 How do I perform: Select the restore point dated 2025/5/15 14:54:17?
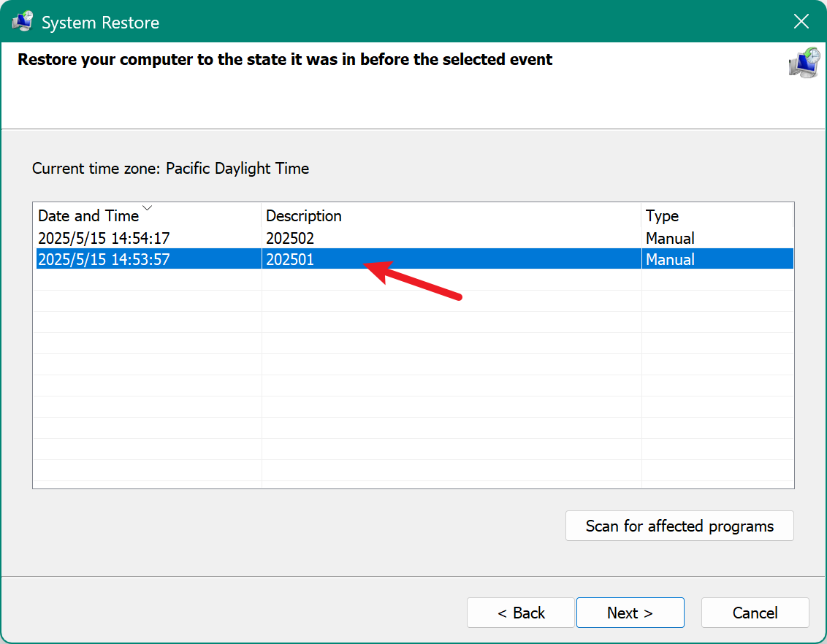point(104,238)
